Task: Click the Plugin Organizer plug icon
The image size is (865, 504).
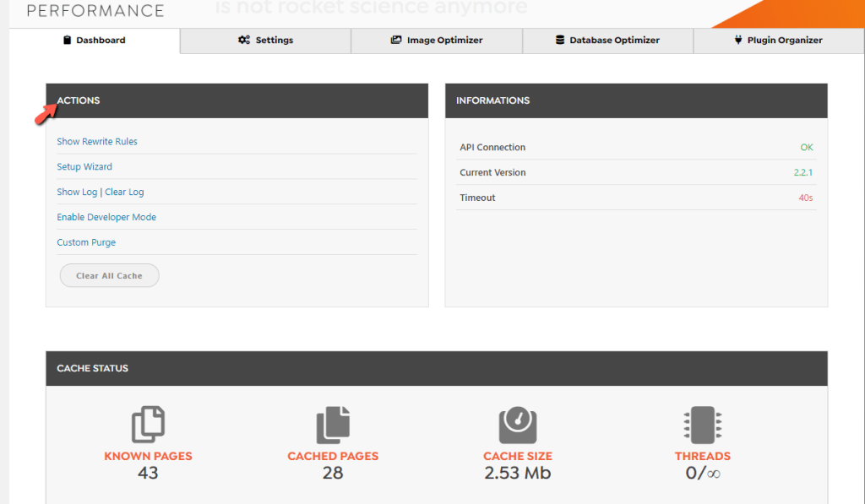Action: pyautogui.click(x=738, y=40)
